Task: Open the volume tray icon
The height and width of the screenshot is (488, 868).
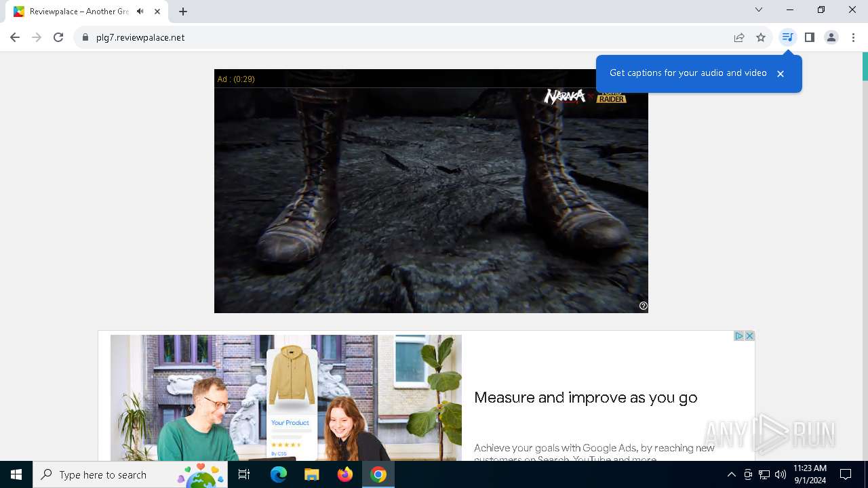Action: (781, 474)
